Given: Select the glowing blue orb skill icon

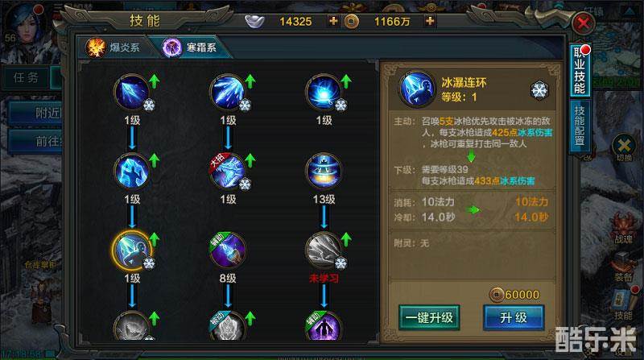Looking at the screenshot, I should click(x=324, y=93).
